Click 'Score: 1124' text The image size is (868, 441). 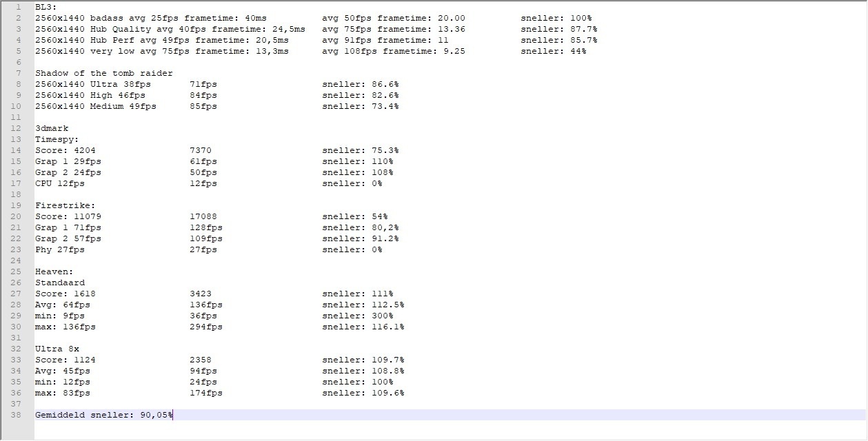tap(65, 360)
